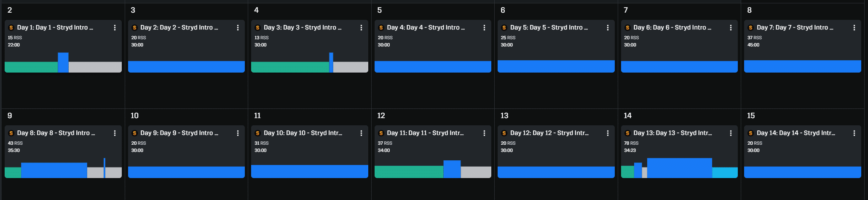Open three-dot menu on Day 3 card

click(x=361, y=27)
